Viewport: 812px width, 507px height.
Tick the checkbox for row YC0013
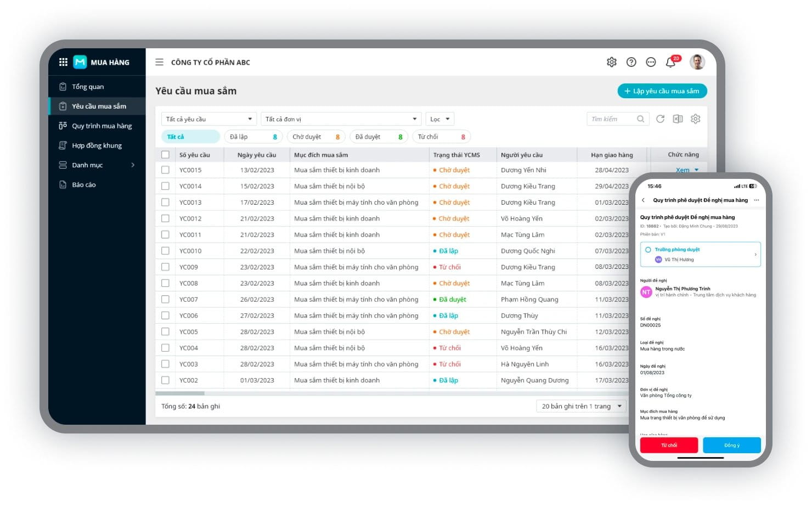[165, 202]
